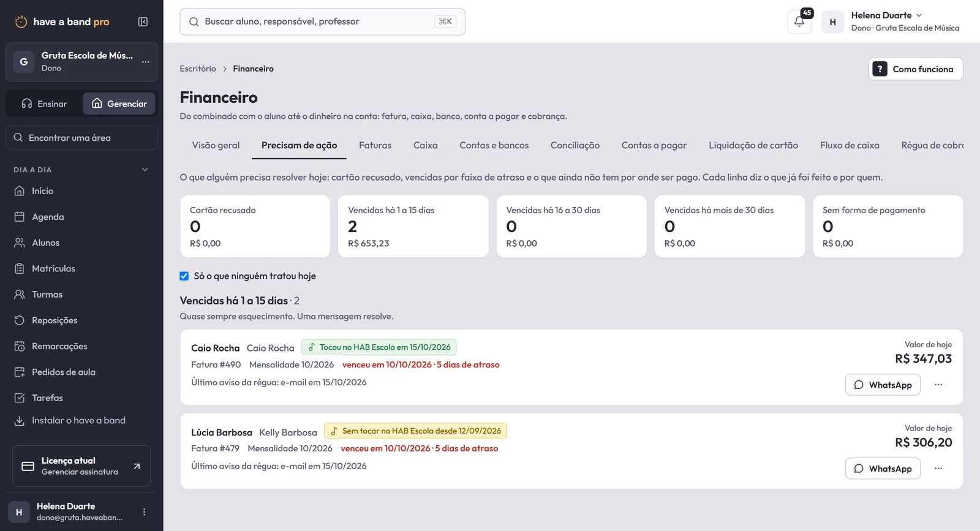Select Vencidas há 16 a 30 dias card
The image size is (980, 531).
pos(571,227)
